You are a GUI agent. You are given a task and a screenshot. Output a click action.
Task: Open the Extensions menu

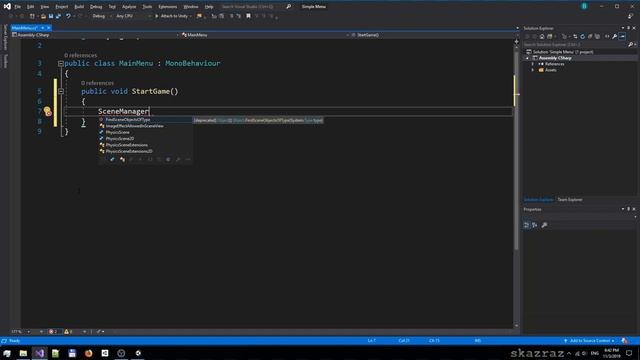tap(168, 7)
